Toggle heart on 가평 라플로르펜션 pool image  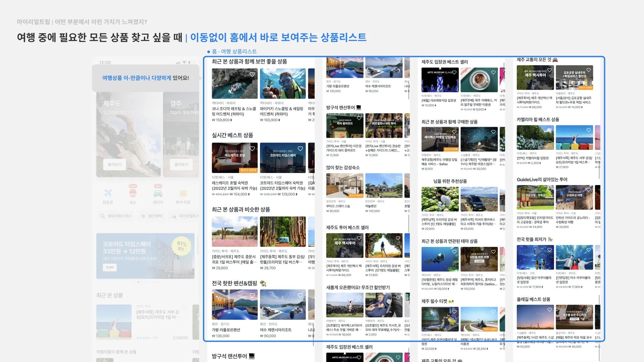point(252,295)
